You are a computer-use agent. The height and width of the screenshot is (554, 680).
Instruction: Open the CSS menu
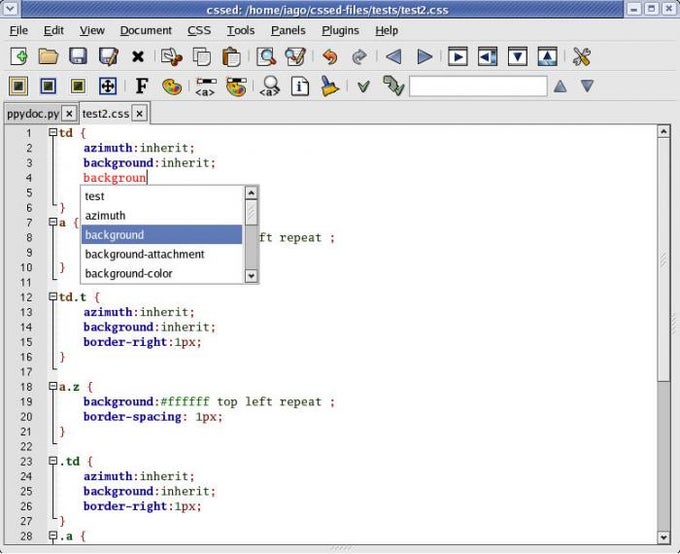tap(199, 30)
